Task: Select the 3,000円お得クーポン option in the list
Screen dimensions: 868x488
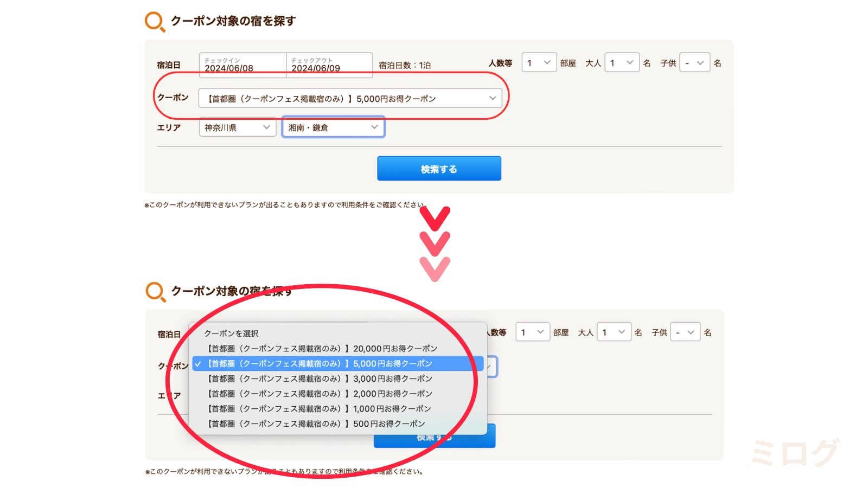Action: pos(337,378)
